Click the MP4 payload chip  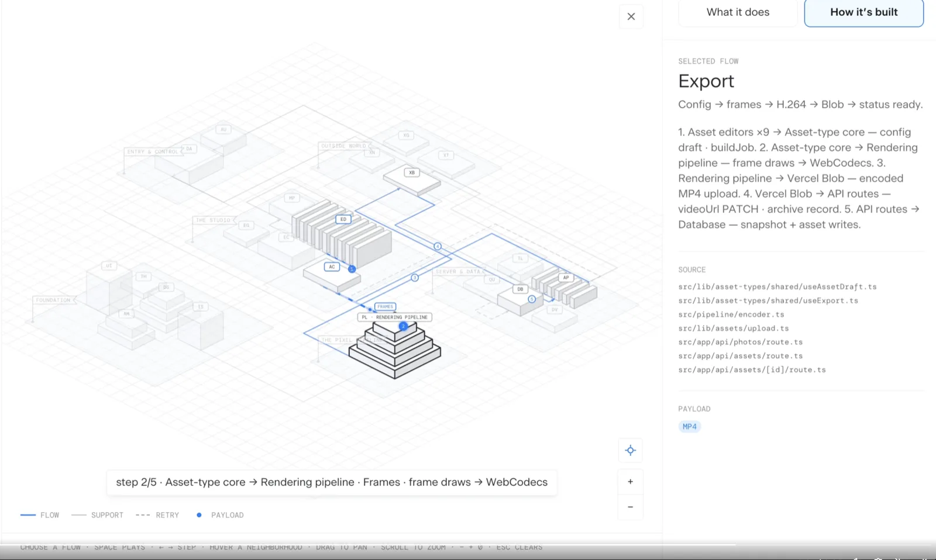(690, 427)
